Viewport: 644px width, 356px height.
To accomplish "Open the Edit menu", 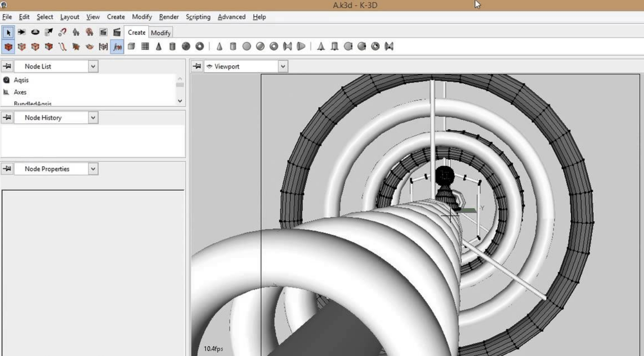I will (24, 17).
